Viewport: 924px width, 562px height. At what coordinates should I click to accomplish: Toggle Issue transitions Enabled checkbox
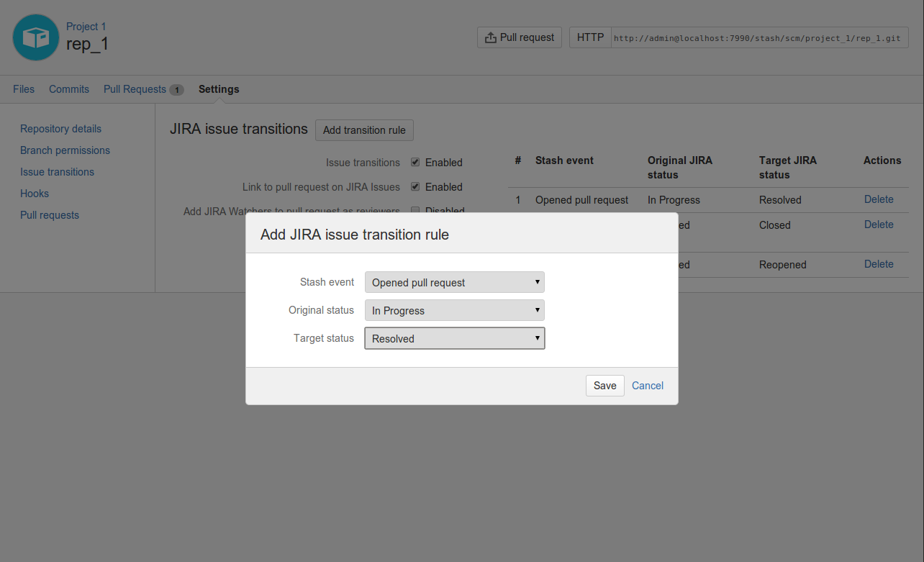pos(415,162)
